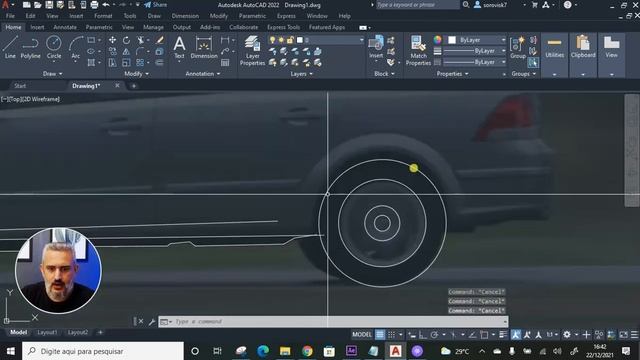Click the Array tool icon

140,62
